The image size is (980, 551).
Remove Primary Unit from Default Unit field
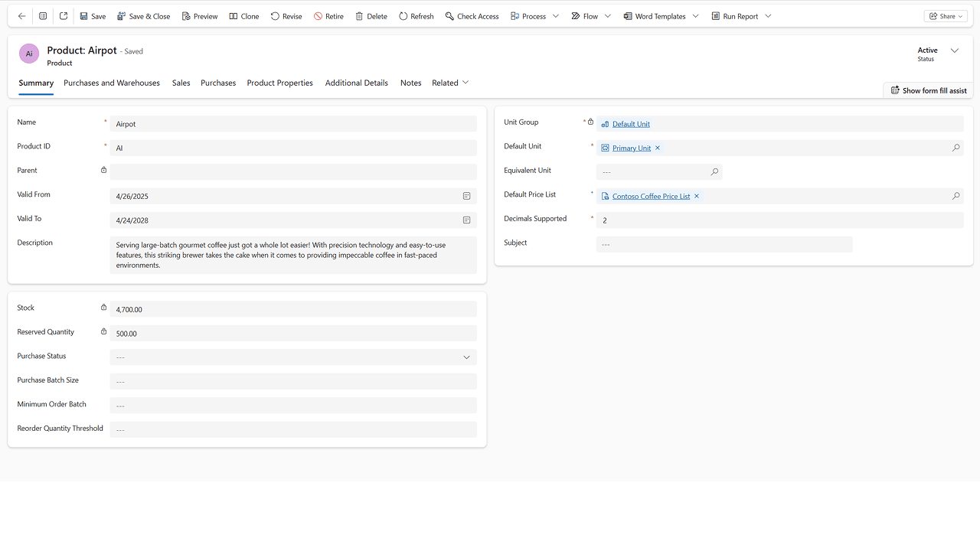pos(657,148)
